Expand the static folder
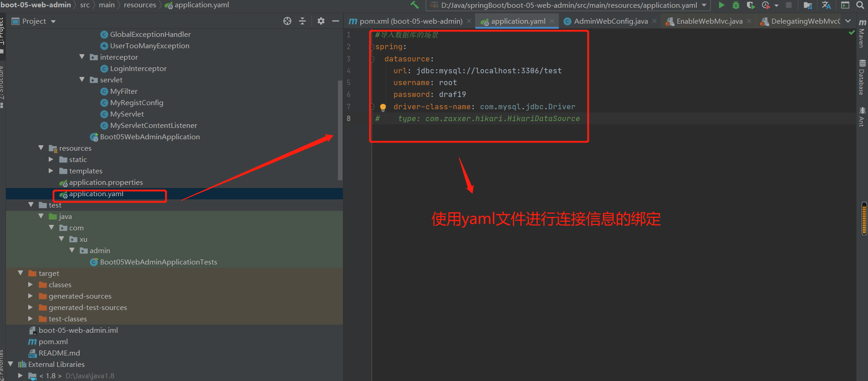 [x=51, y=159]
